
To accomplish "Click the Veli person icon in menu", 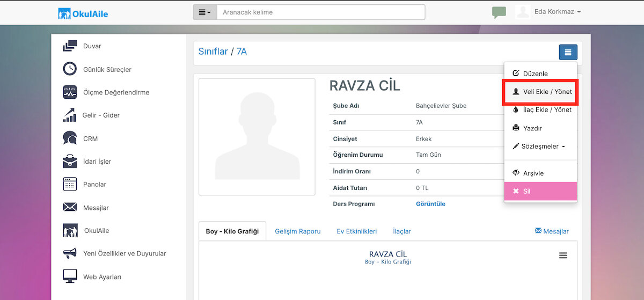I will click(516, 92).
